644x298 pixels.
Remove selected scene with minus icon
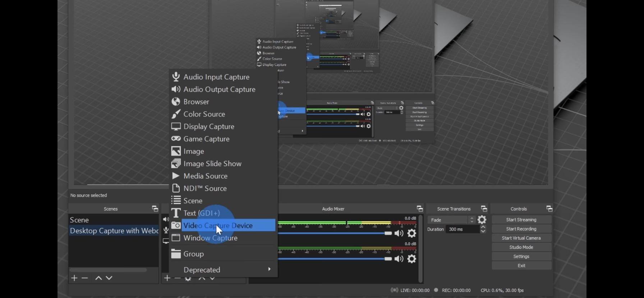click(85, 278)
